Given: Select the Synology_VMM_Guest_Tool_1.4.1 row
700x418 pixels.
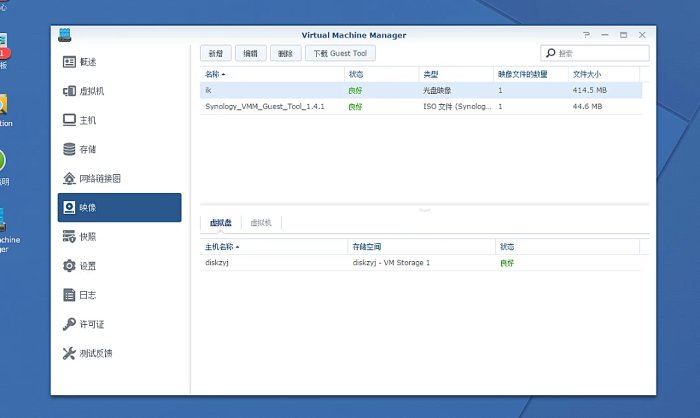Looking at the screenshot, I should [x=421, y=106].
